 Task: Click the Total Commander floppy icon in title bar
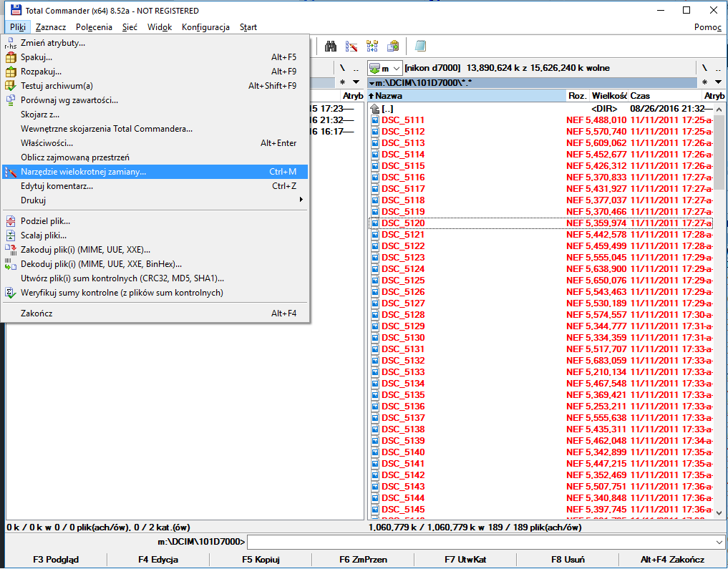point(16,10)
